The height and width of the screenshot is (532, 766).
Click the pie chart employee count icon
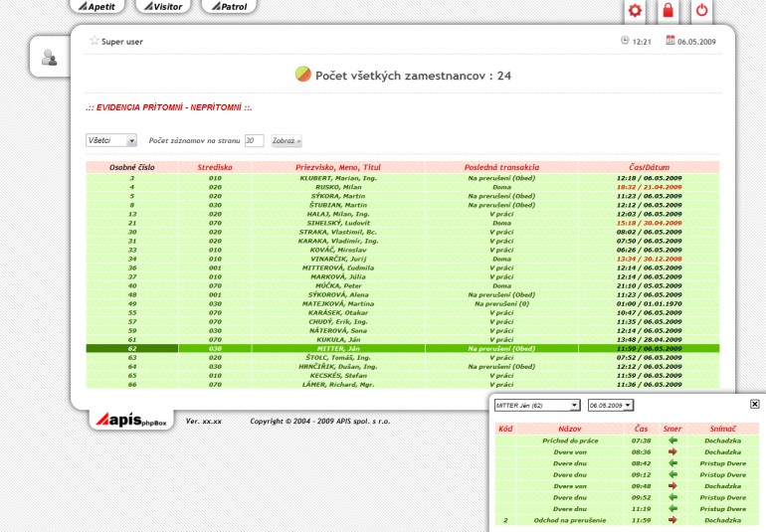(303, 74)
